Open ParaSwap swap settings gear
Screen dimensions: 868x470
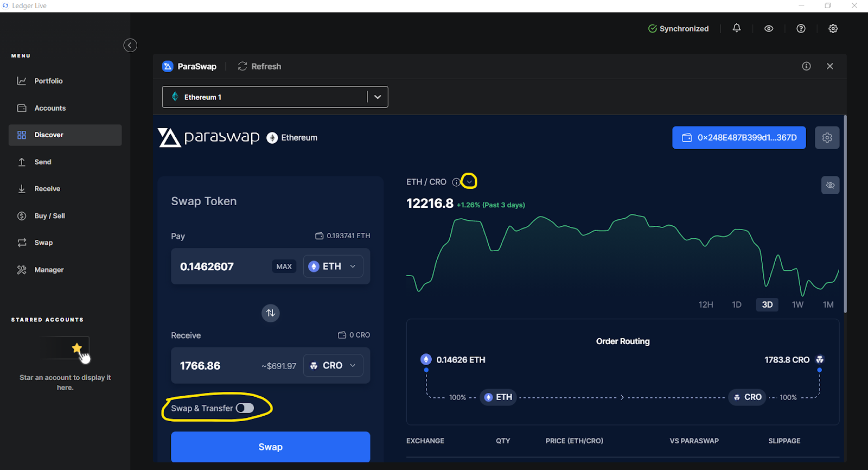pyautogui.click(x=827, y=138)
